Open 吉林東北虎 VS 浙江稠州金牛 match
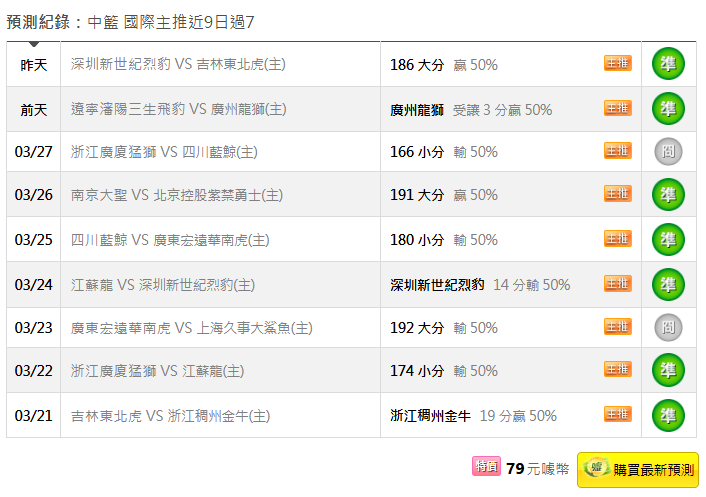This screenshot has height=497, width=706. 171,415
